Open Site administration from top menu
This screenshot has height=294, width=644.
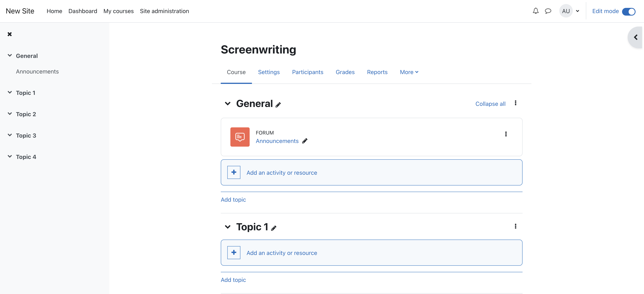164,11
